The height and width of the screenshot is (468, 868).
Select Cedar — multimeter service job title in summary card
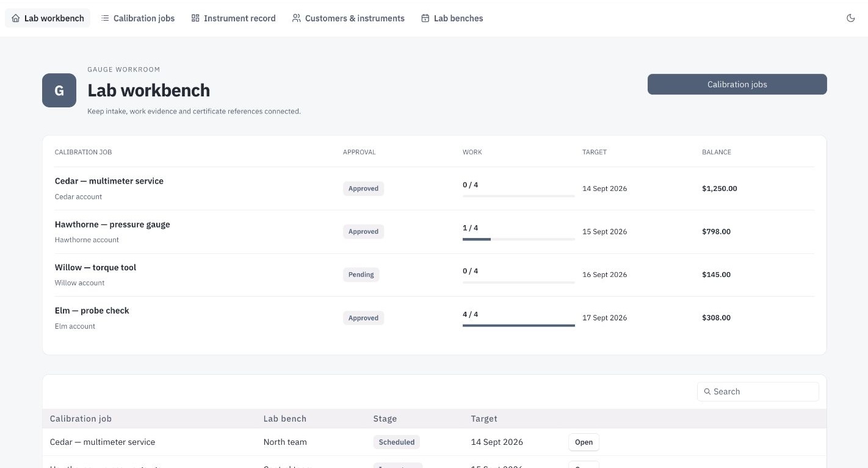pyautogui.click(x=109, y=181)
